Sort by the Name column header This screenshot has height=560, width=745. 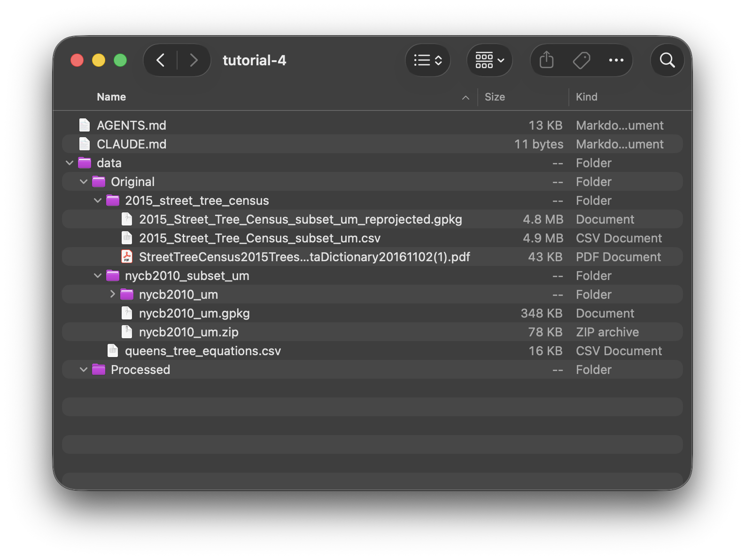point(111,97)
